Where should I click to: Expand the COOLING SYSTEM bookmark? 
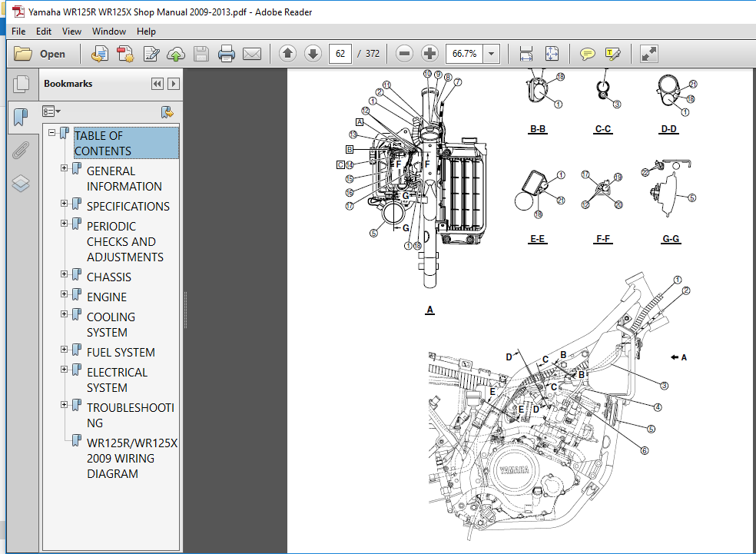[x=64, y=313]
